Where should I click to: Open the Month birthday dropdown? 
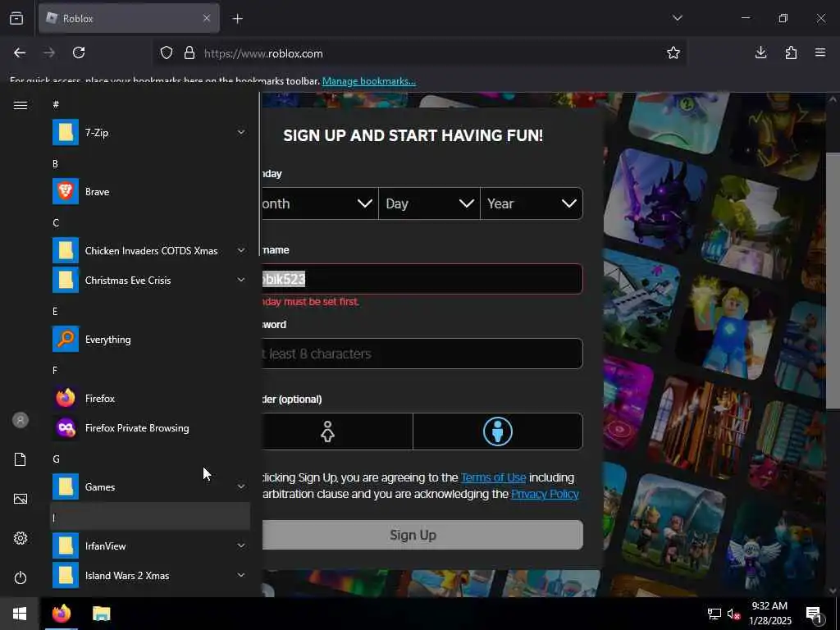320,203
